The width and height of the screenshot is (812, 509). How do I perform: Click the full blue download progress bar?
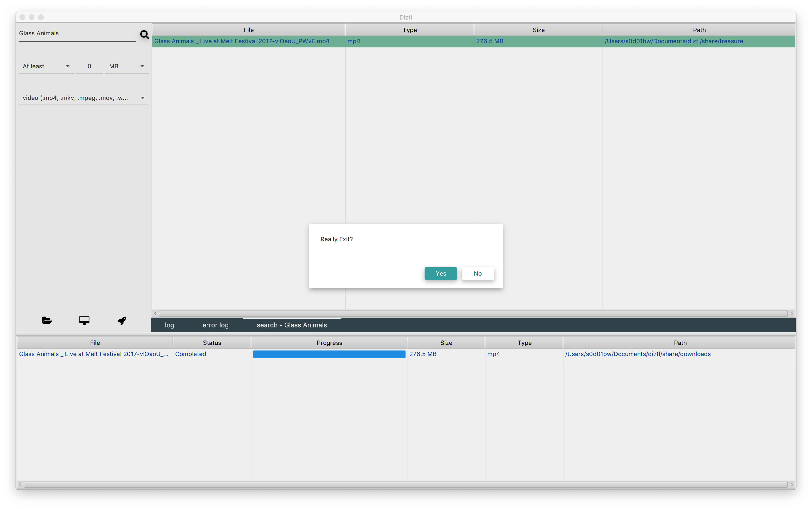click(x=329, y=354)
